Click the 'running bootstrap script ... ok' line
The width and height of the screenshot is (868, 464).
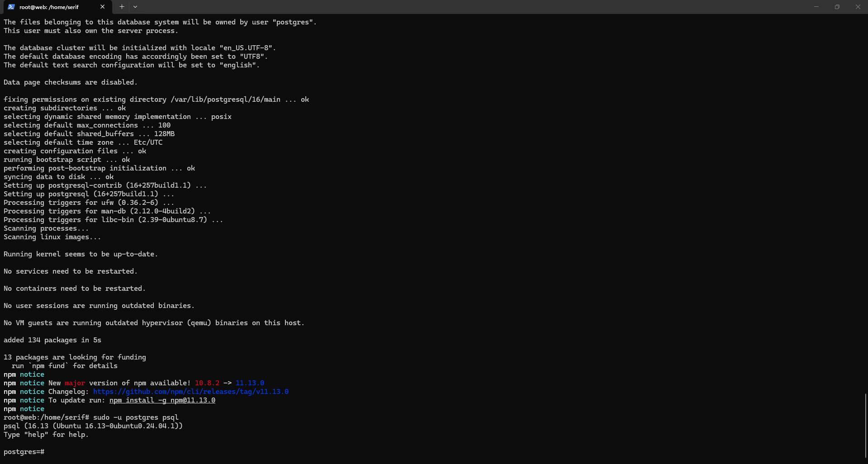66,160
